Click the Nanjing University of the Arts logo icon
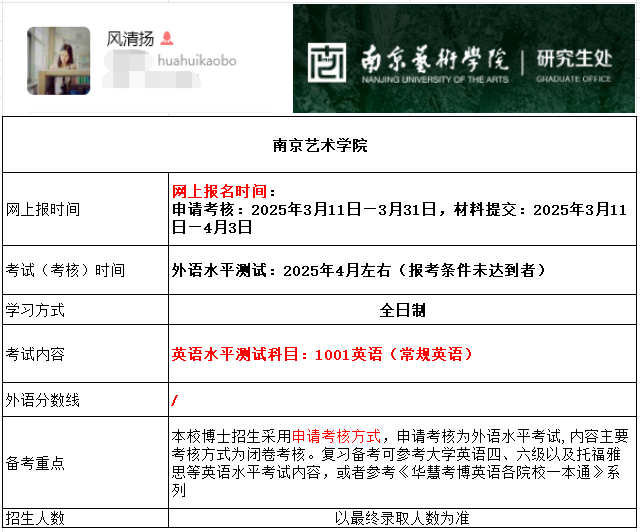The width and height of the screenshot is (640, 532). [327, 62]
